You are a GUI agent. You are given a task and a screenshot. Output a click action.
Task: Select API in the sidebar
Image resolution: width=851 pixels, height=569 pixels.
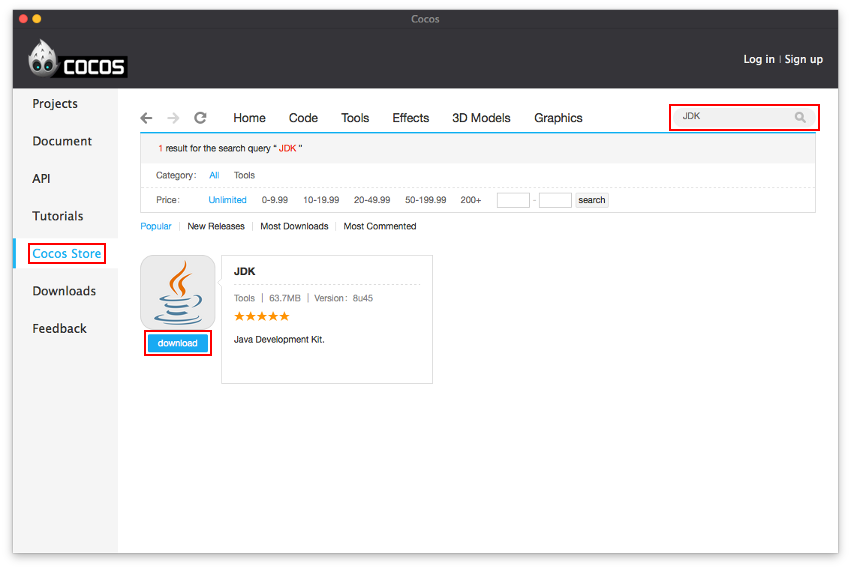[41, 179]
